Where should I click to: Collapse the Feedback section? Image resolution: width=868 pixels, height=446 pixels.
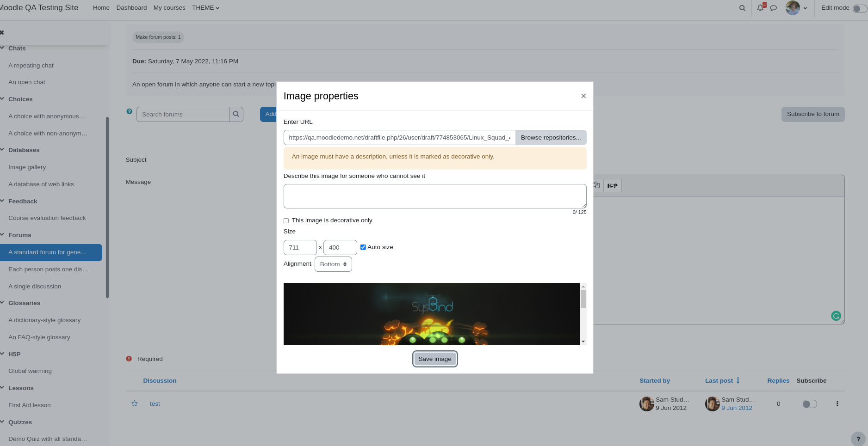(x=2, y=201)
